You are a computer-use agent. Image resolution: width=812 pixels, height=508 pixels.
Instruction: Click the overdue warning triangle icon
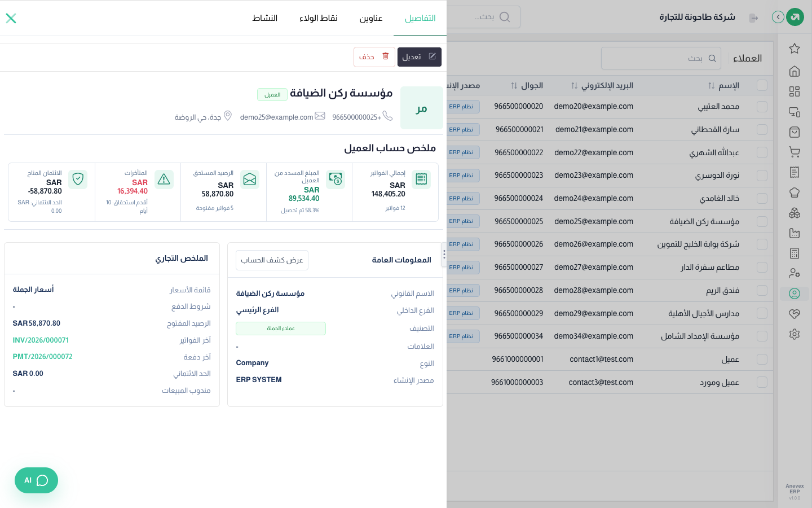pyautogui.click(x=164, y=179)
